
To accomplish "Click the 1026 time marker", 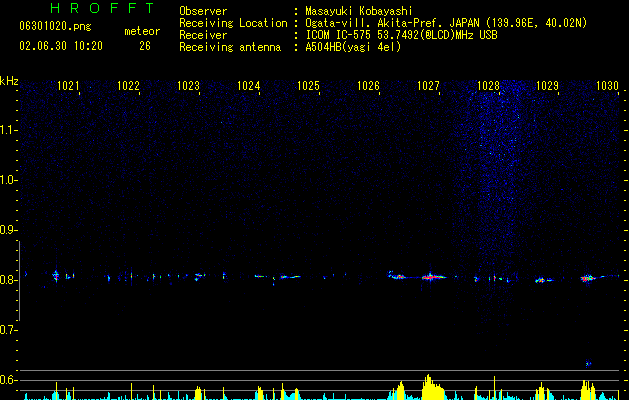I will pos(368,86).
